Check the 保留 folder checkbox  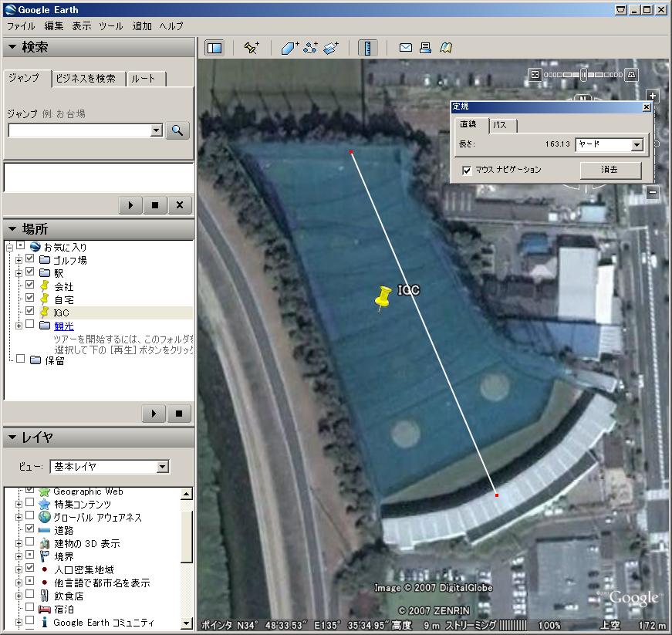click(20, 359)
